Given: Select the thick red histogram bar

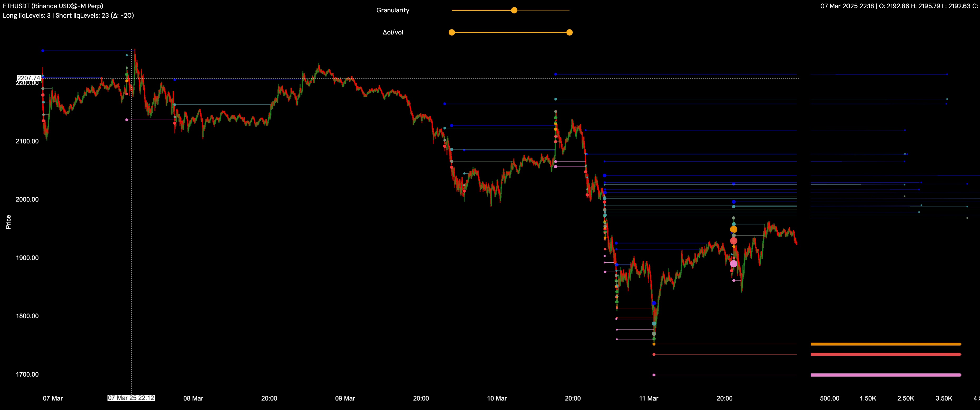Looking at the screenshot, I should pos(885,354).
